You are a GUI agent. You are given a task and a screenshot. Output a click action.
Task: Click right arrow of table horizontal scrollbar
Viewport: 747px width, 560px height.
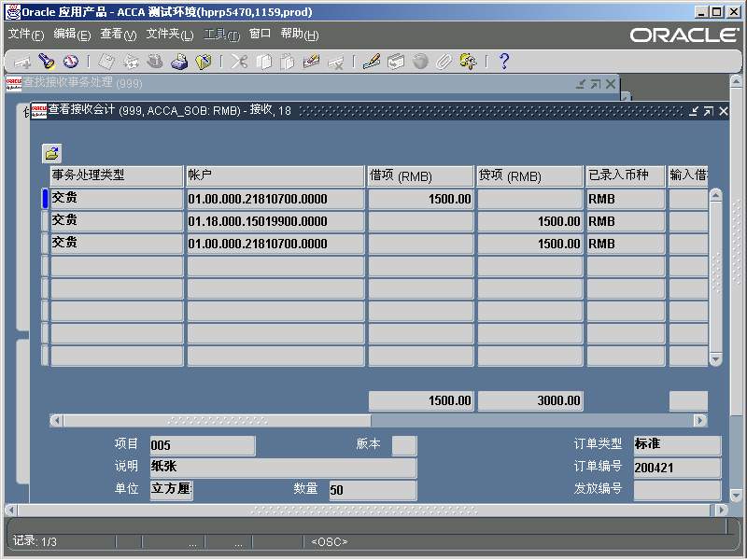[x=699, y=420]
